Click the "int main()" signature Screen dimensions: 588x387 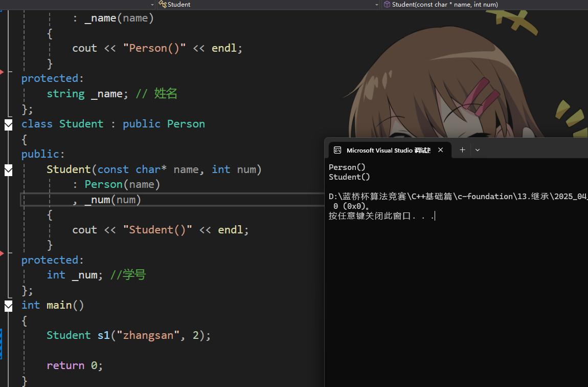[x=53, y=305]
